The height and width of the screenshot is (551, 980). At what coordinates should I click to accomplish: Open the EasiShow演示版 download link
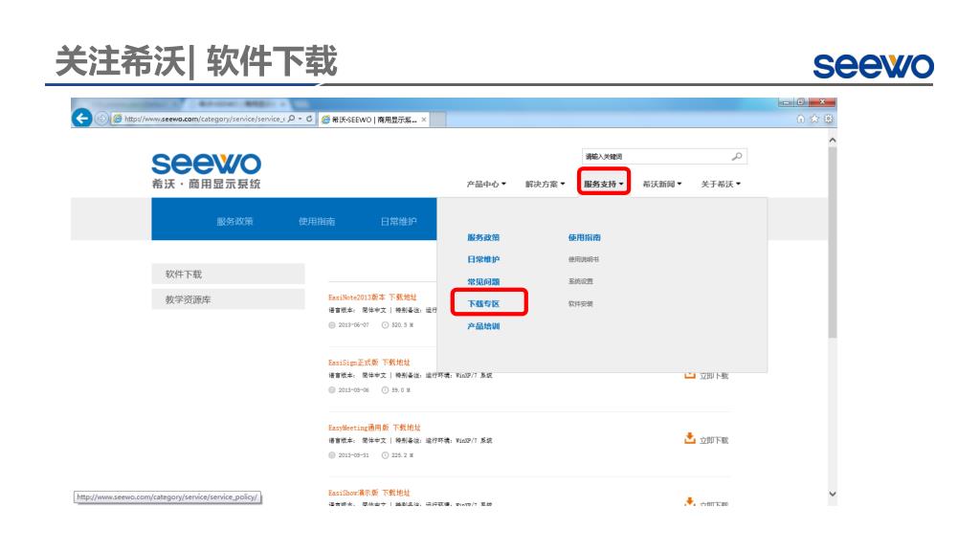tap(369, 493)
